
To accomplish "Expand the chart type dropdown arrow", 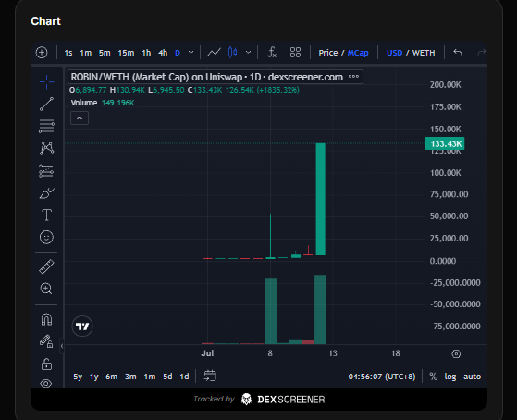I will (248, 53).
